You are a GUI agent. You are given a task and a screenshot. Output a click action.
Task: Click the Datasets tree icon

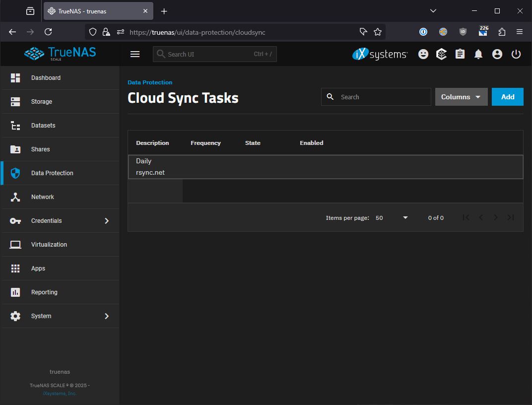tap(15, 126)
